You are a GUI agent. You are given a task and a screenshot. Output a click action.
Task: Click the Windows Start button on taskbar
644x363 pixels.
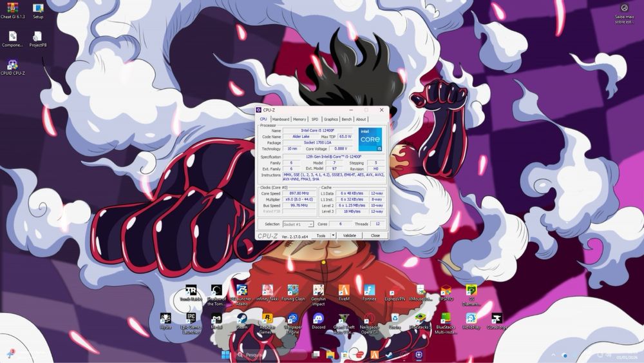225,355
